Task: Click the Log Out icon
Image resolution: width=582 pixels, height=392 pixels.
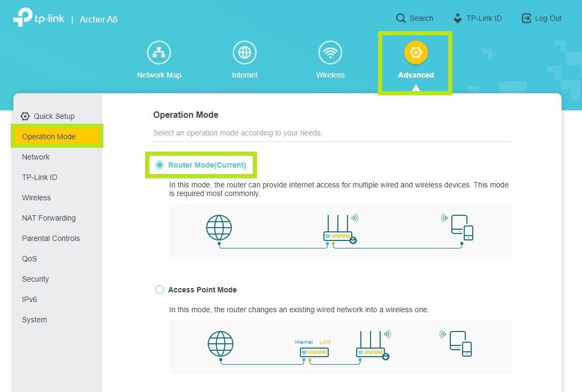Action: click(527, 18)
